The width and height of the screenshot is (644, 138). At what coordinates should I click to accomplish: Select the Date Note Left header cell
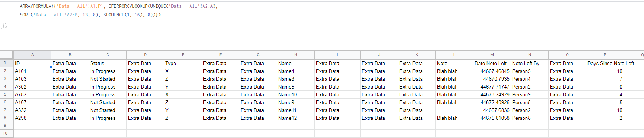click(x=492, y=63)
